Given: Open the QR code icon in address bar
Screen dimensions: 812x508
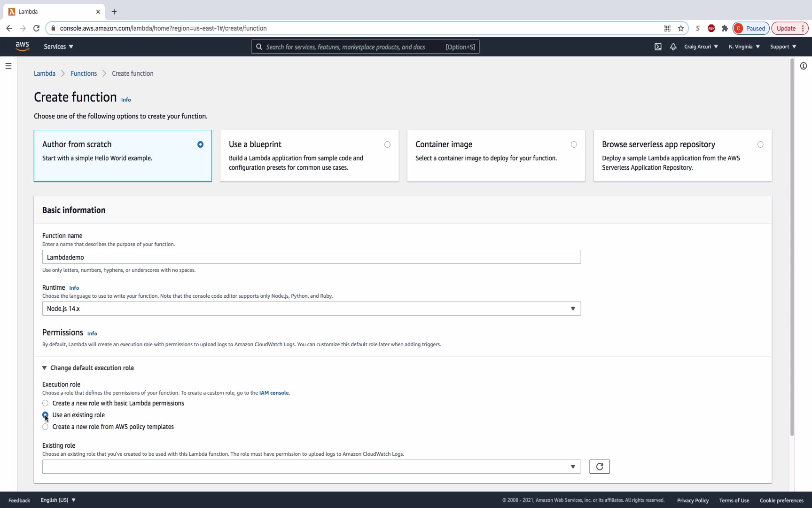Looking at the screenshot, I should coord(667,28).
